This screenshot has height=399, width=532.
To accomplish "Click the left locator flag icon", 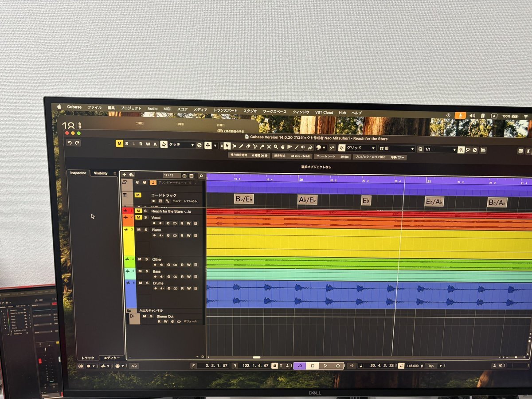I will 194,366.
